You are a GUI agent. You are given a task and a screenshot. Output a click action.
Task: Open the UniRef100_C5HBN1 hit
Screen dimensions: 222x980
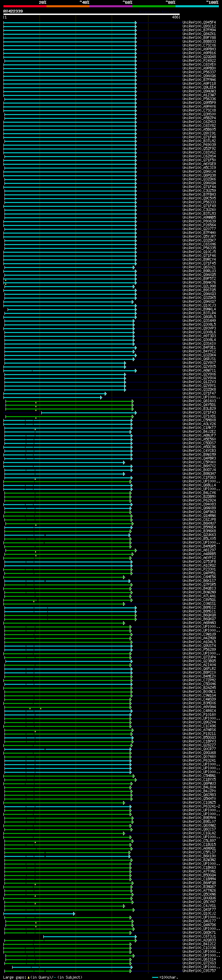coord(199,776)
